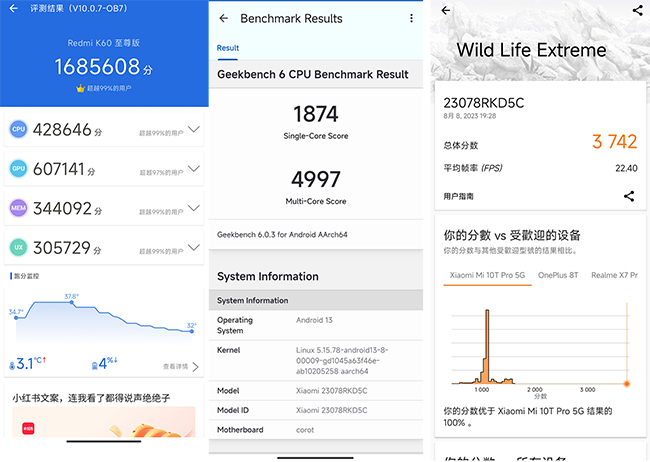Select the Result tab in Geekbench
650x462 pixels.
tap(228, 48)
